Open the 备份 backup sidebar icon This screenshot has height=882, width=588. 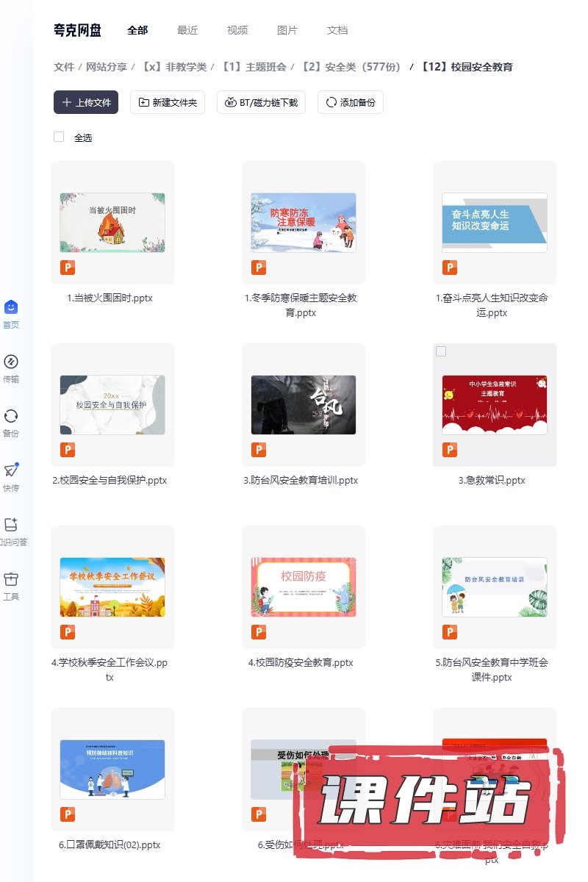(11, 416)
